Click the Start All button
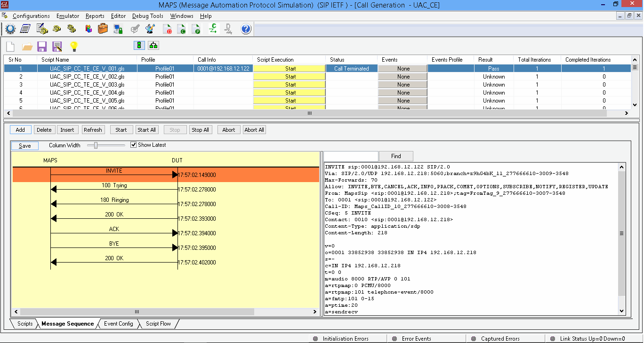Viewport: 644px width, 343px height. point(146,130)
